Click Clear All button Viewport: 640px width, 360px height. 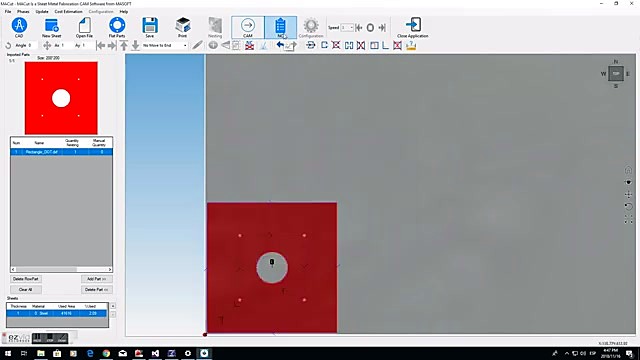click(26, 289)
